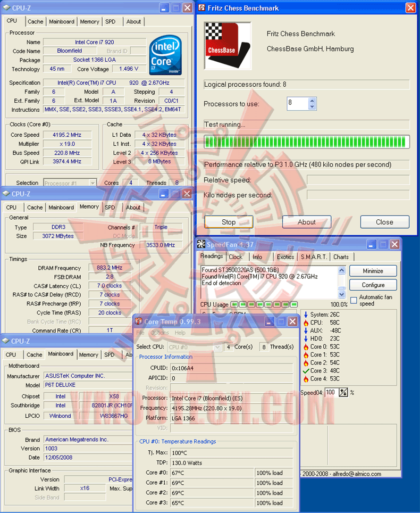420x513 pixels.
Task: Click the Core Temp title bar icon
Action: pos(139,321)
